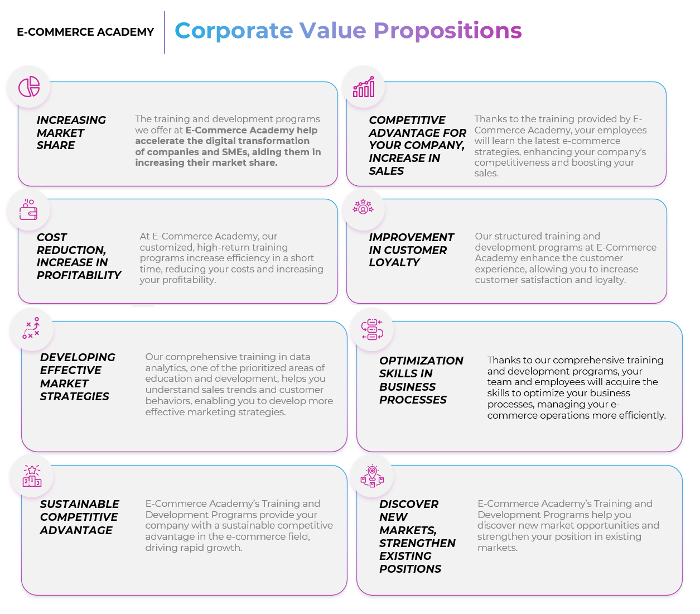Viewport: 700px width, 614px height.
Task: Select the INCREASING MARKET SHARE heading
Action: (71, 133)
